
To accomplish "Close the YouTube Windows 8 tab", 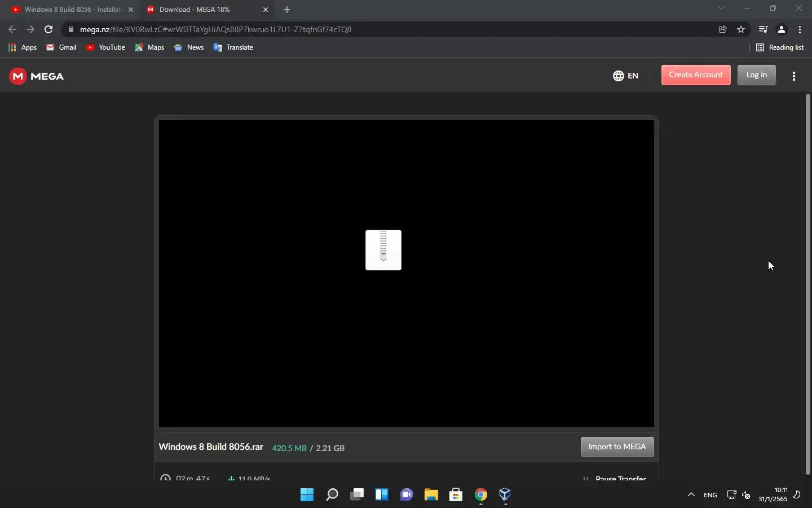I will point(131,10).
